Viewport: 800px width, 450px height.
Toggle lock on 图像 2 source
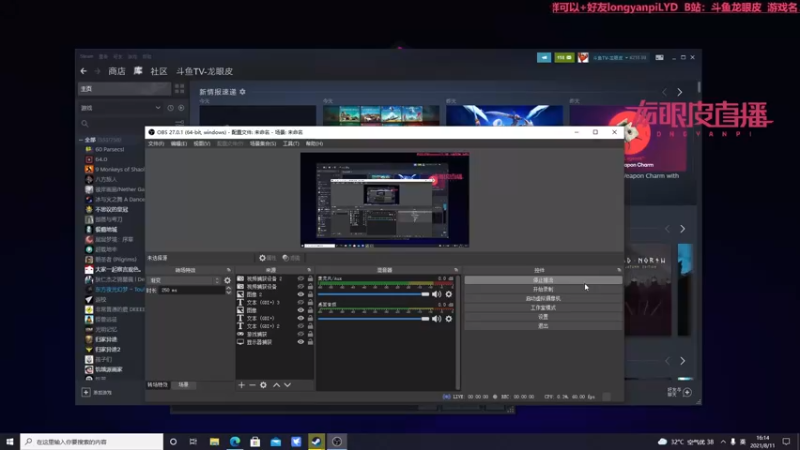(x=310, y=294)
